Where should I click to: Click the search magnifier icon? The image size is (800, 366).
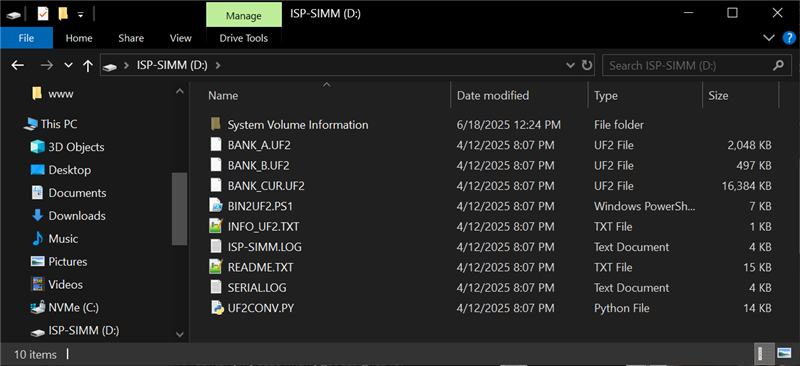[778, 65]
